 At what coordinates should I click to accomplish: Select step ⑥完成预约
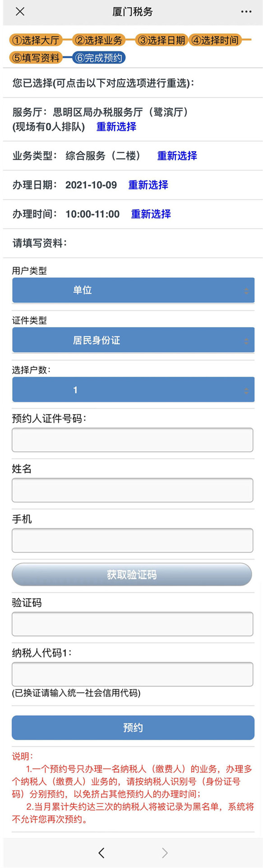(99, 58)
